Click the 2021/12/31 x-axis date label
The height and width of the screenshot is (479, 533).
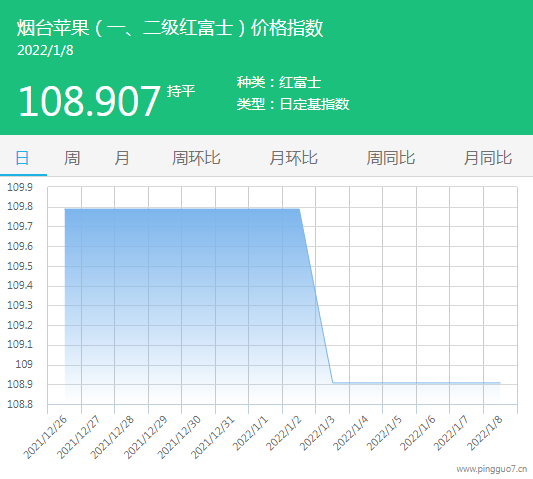[x=213, y=437]
